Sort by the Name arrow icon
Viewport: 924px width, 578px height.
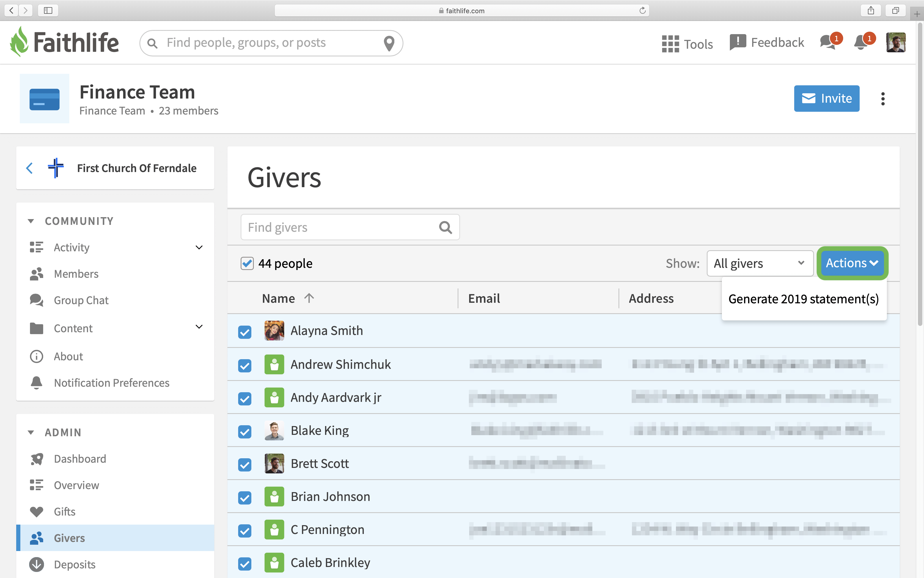[309, 298]
